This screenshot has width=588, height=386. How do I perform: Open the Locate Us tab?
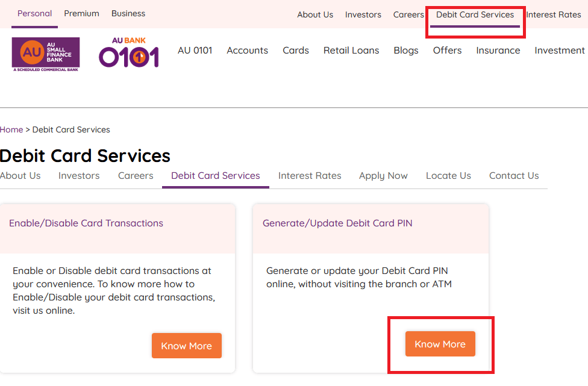pos(448,176)
